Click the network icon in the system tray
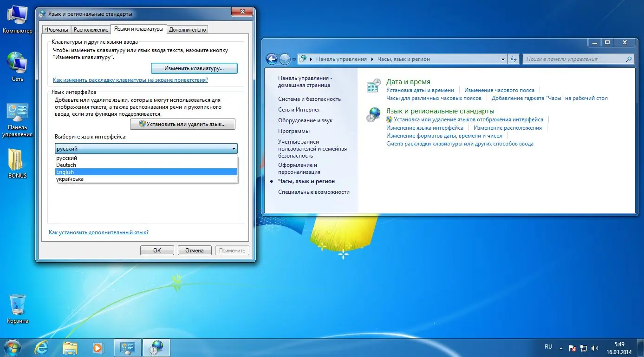644x357 pixels. [583, 348]
